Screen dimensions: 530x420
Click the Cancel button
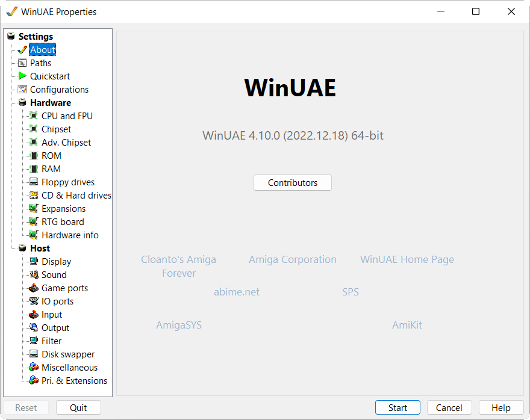449,407
